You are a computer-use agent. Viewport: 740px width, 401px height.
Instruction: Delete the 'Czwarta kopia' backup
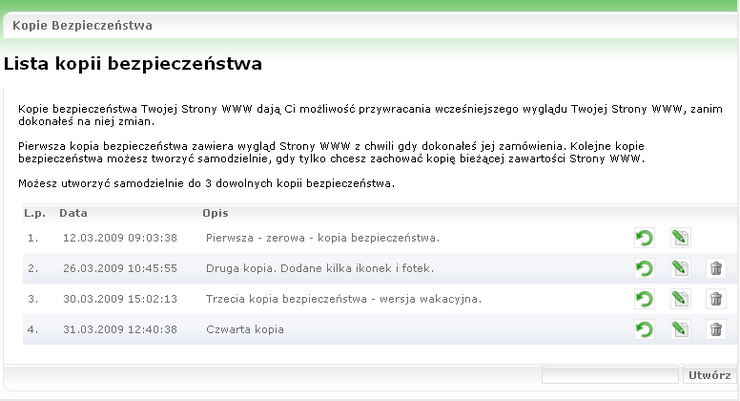(716, 329)
